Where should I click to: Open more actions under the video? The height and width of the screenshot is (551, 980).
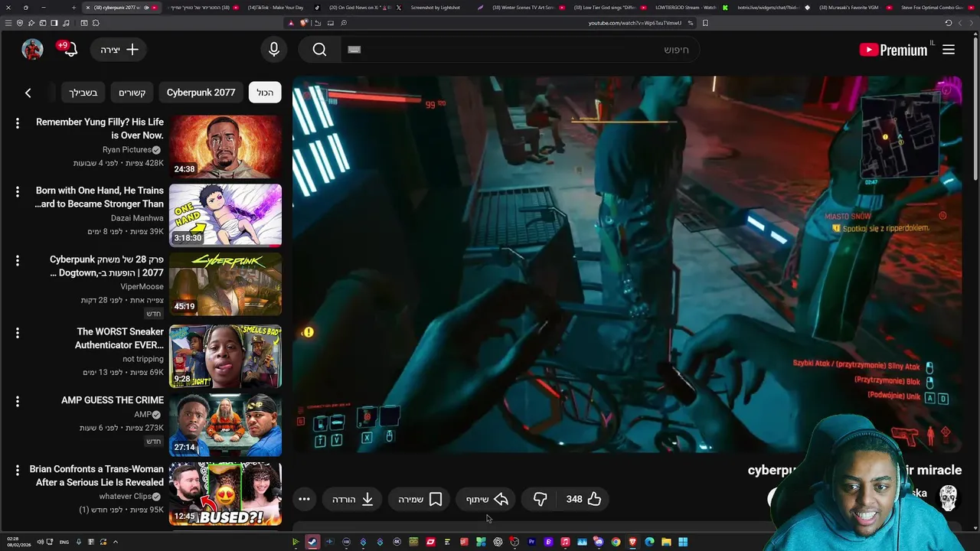(304, 499)
